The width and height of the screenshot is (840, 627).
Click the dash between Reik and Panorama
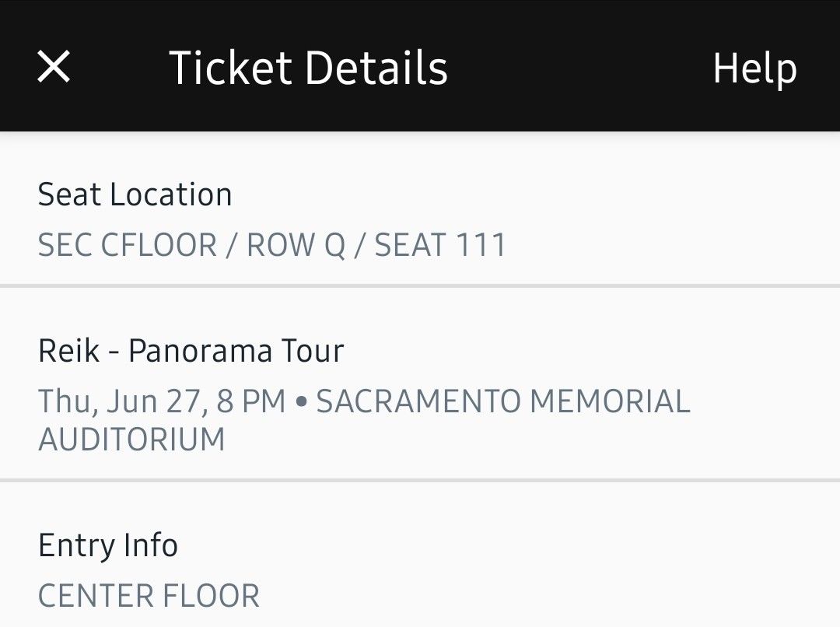114,352
